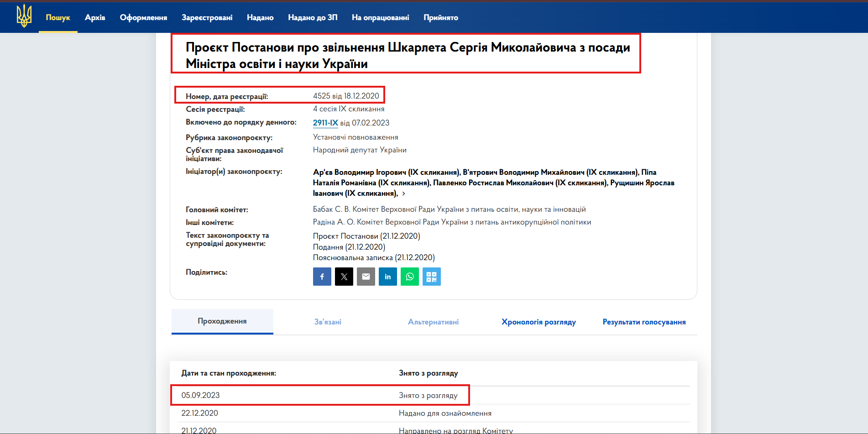Share via WhatsApp icon

pyautogui.click(x=410, y=277)
